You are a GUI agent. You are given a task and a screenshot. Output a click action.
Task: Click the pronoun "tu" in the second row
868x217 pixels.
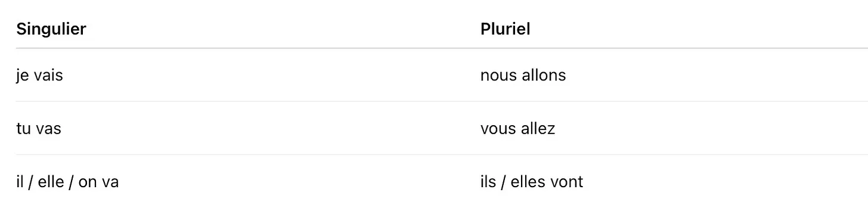coord(23,129)
